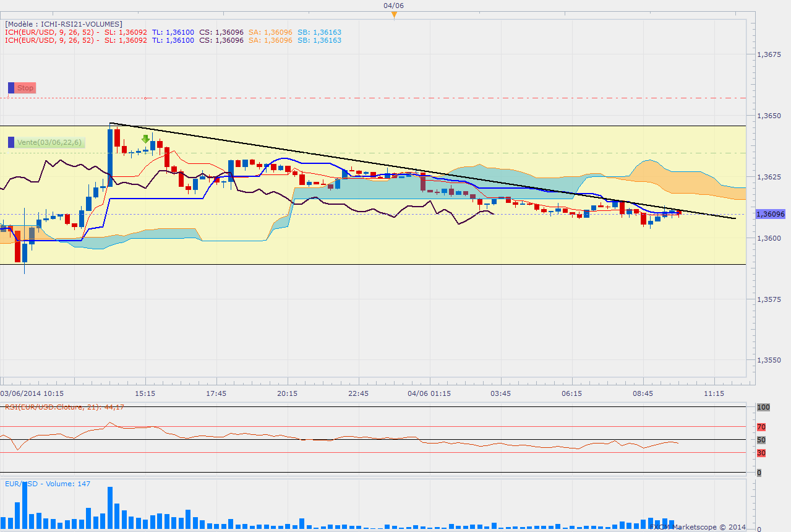Click SL: 1,36092 in the upper legend row
Image resolution: width=791 pixels, height=532 pixels.
click(x=126, y=32)
